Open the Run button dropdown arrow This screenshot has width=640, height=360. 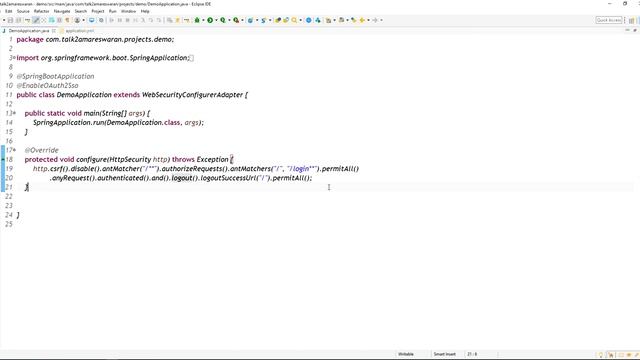point(216,20)
